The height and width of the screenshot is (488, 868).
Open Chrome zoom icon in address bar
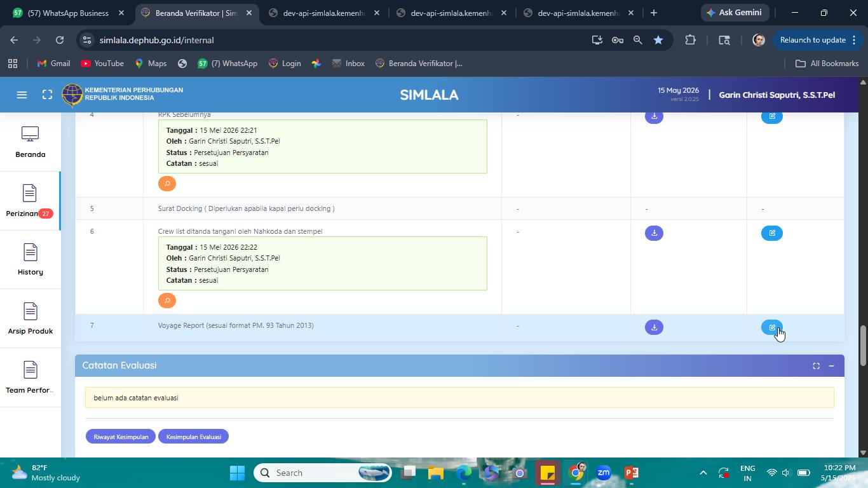pyautogui.click(x=637, y=40)
